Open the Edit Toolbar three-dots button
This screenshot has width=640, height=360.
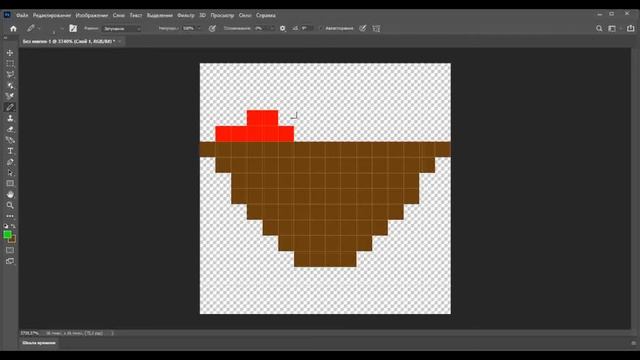coord(10,216)
